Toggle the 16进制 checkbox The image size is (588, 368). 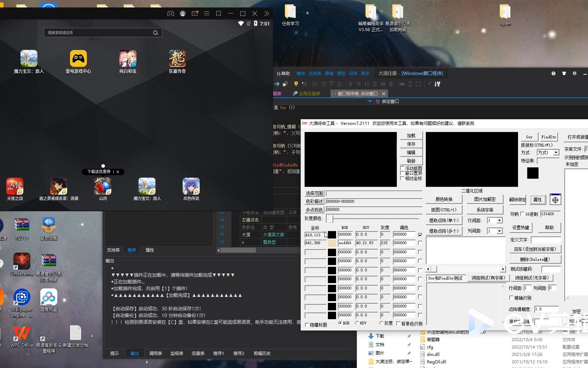(x=522, y=214)
